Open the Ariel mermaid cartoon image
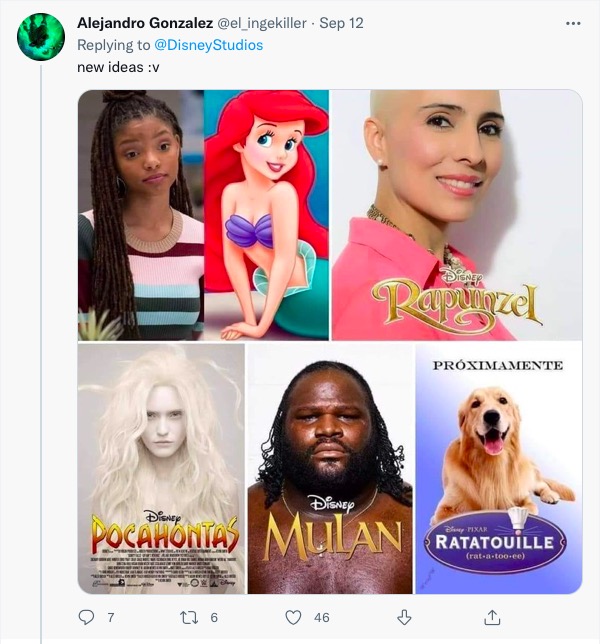This screenshot has height=644, width=600. pos(267,215)
